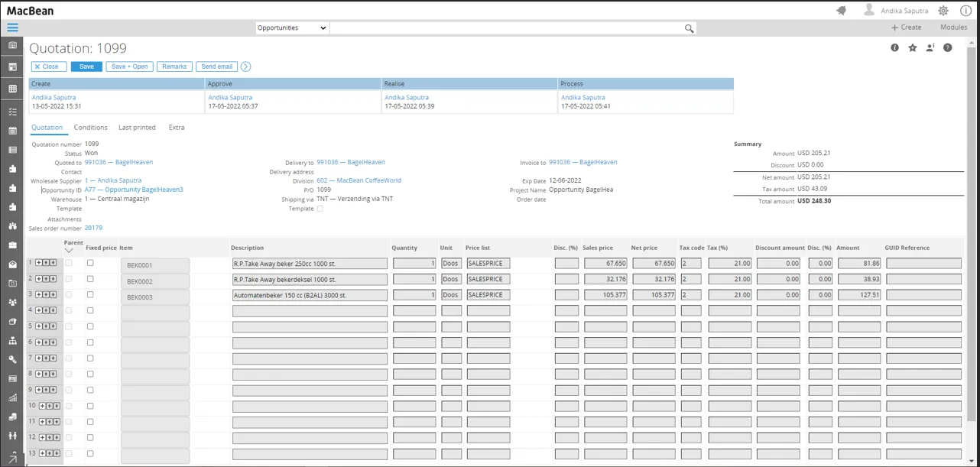Open the Opportunities search scope dropdown

tap(292, 28)
